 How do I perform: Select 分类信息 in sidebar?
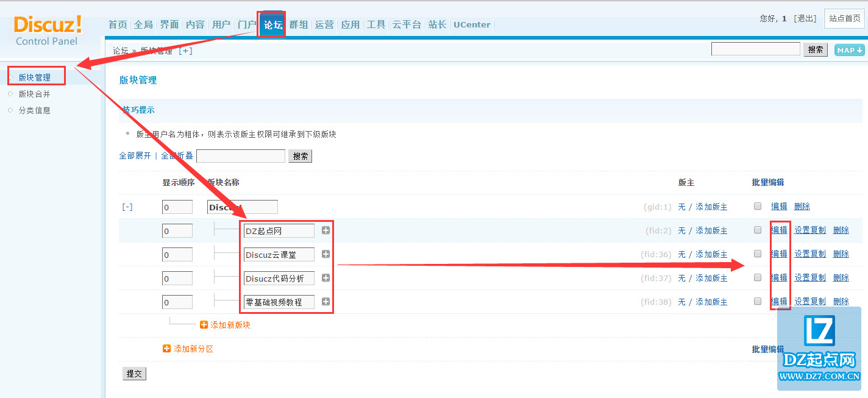pos(35,110)
